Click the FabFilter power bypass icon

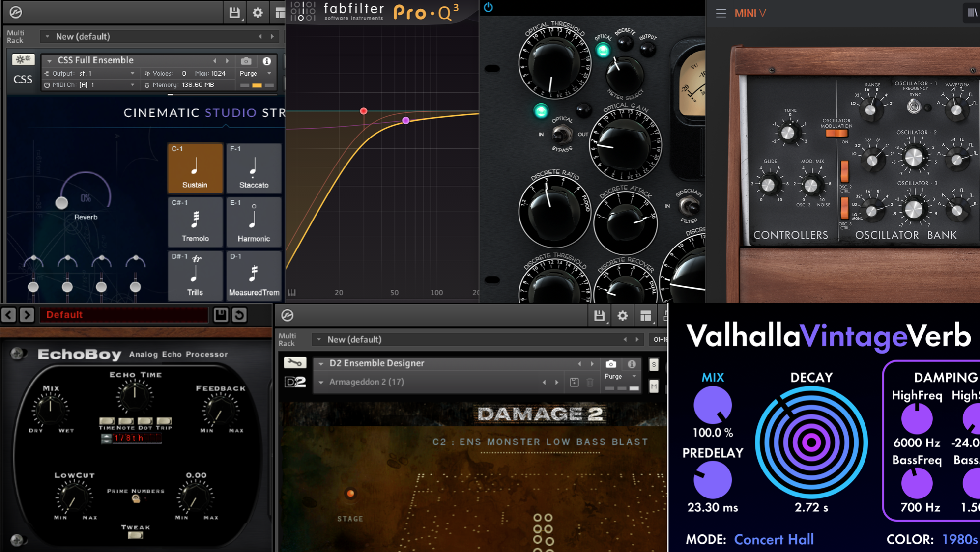488,7
